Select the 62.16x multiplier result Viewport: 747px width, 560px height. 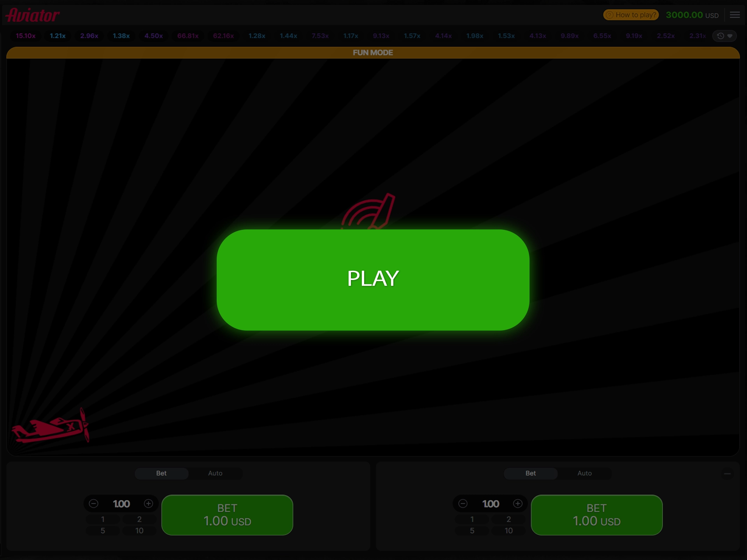pyautogui.click(x=223, y=36)
